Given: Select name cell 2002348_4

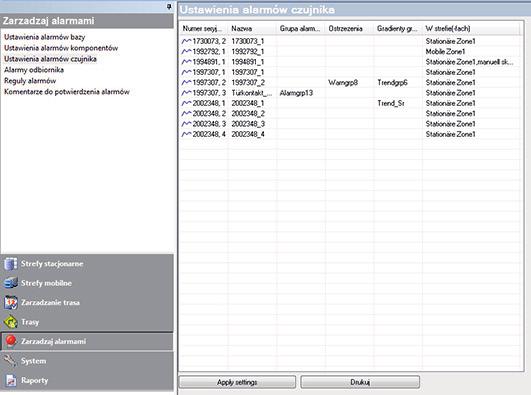Looking at the screenshot, I should click(x=248, y=134).
